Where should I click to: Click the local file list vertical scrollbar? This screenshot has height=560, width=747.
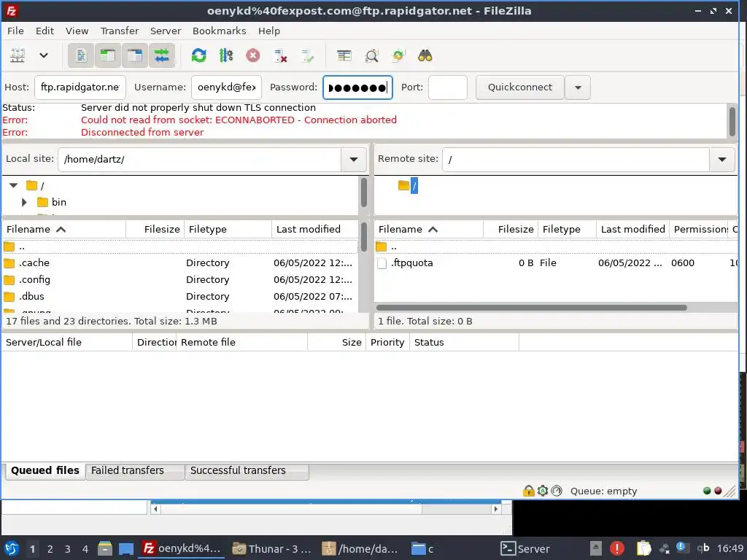(363, 237)
